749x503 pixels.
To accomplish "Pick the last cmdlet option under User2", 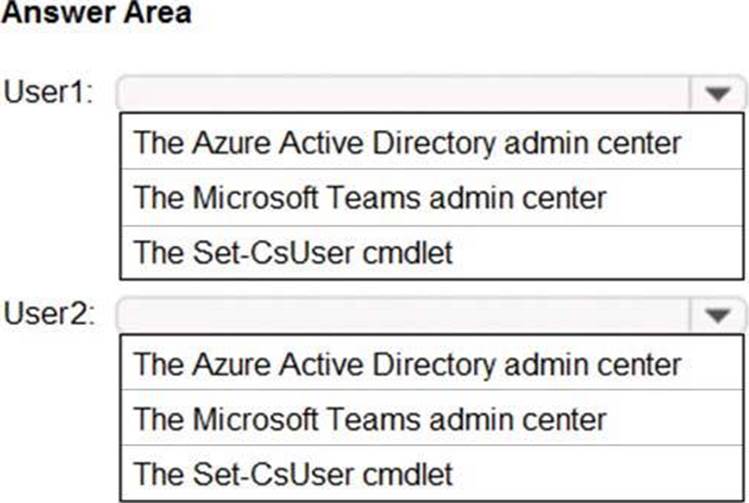I will [x=293, y=473].
